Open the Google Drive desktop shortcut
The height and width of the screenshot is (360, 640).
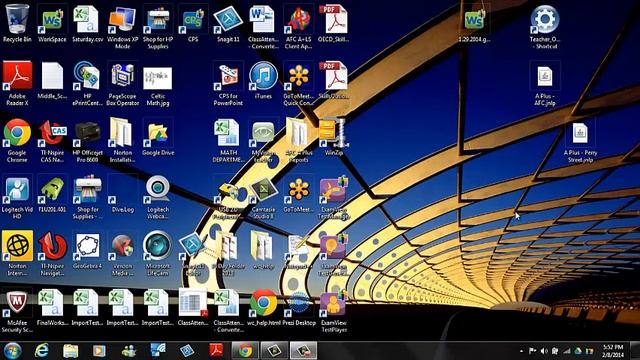[158, 137]
